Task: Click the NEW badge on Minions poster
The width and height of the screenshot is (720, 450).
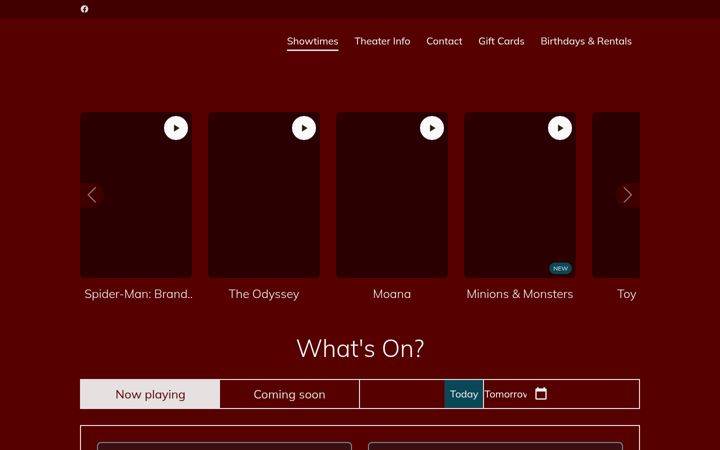Action: click(x=560, y=268)
